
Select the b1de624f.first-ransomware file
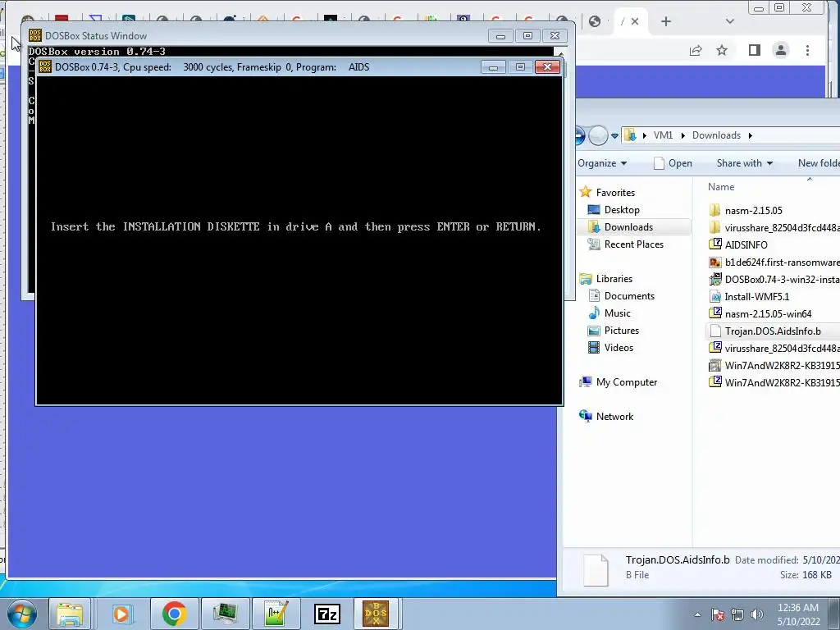[x=774, y=262]
